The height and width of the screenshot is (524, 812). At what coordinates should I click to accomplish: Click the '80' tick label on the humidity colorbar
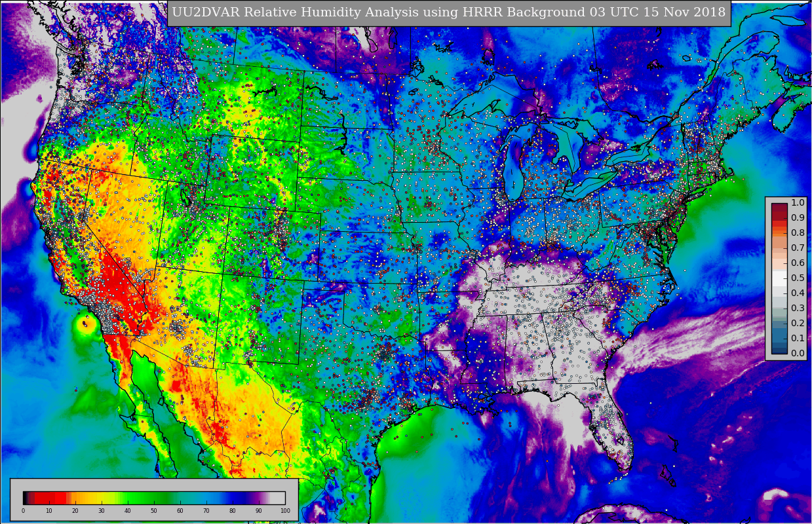pos(233,511)
